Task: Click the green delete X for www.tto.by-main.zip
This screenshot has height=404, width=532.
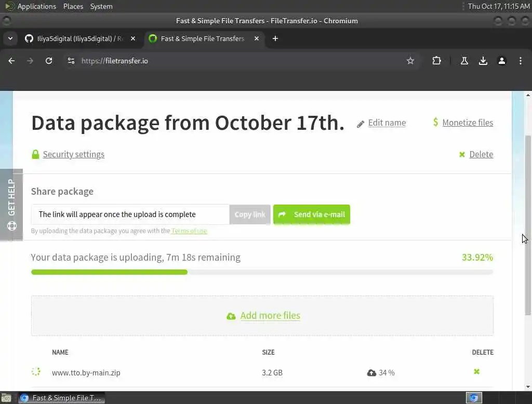Action: 476,372
